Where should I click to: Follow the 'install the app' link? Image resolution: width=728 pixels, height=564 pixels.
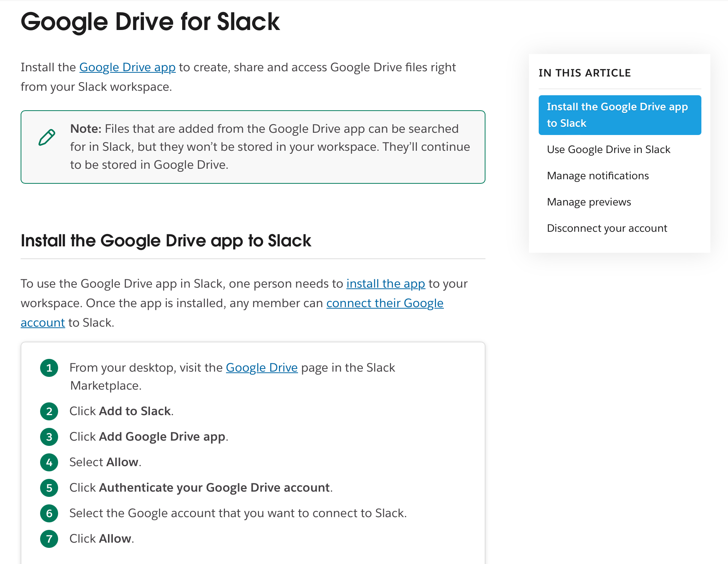click(386, 283)
